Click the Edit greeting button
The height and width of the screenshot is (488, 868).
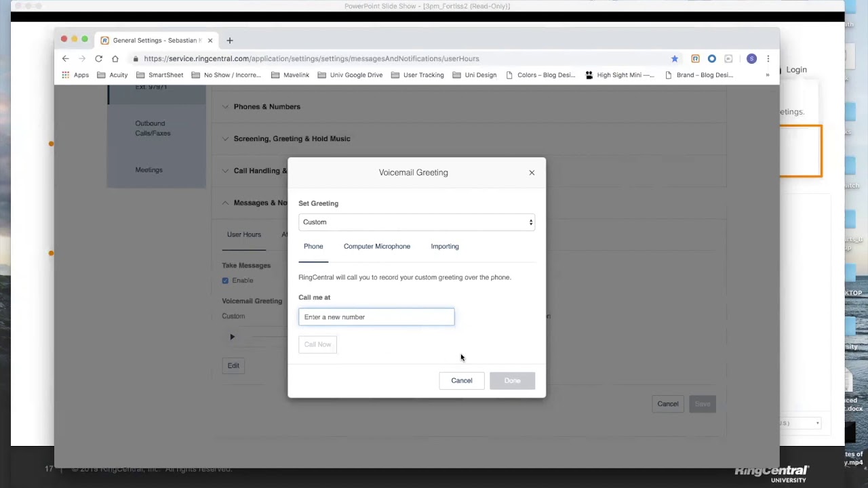(233, 366)
